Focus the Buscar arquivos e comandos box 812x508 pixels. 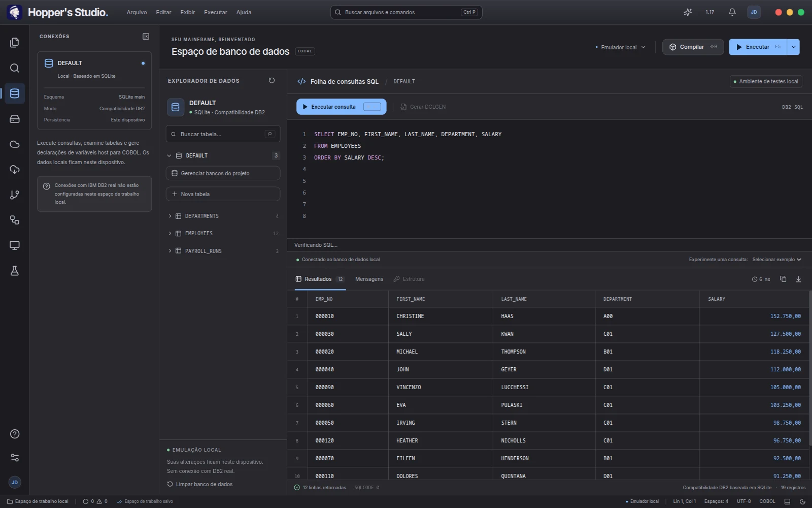[x=406, y=12]
